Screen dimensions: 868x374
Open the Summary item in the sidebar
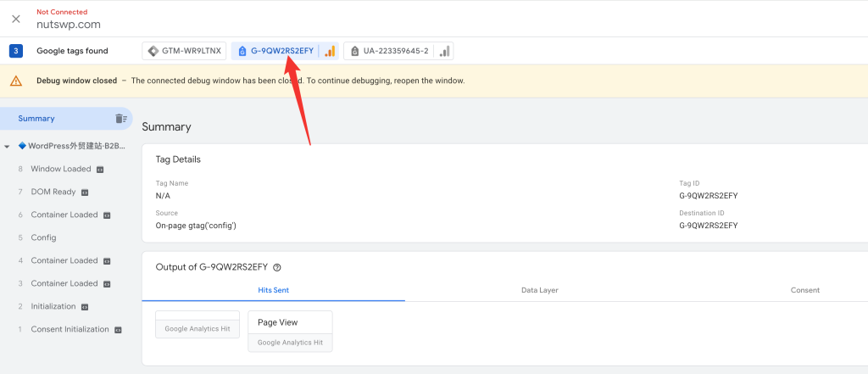(x=66, y=119)
